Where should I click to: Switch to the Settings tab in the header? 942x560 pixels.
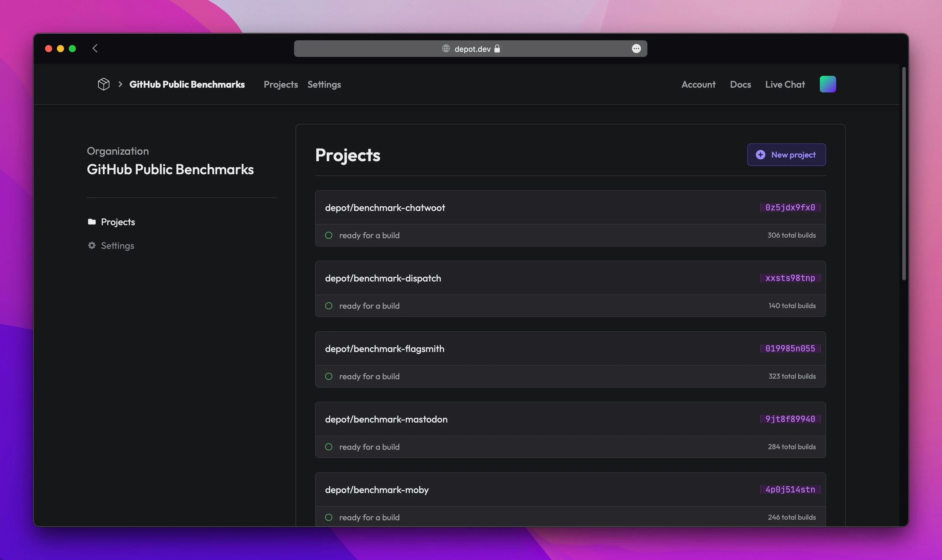pos(324,84)
